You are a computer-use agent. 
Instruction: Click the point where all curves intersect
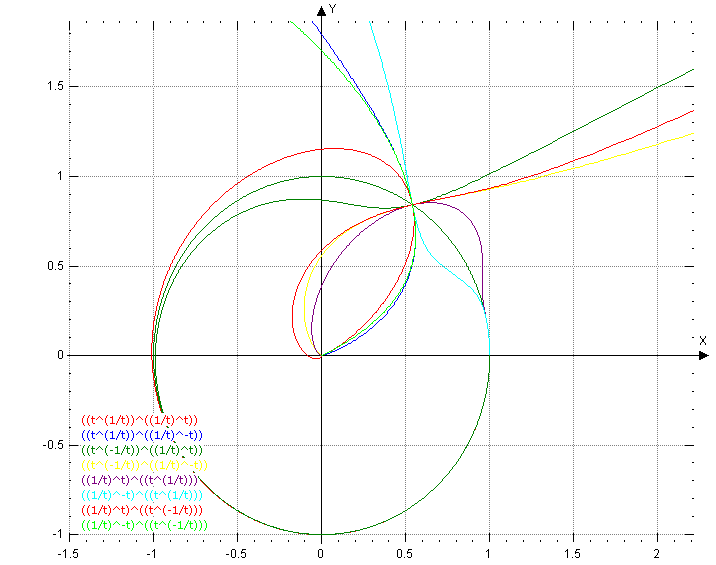[x=411, y=204]
